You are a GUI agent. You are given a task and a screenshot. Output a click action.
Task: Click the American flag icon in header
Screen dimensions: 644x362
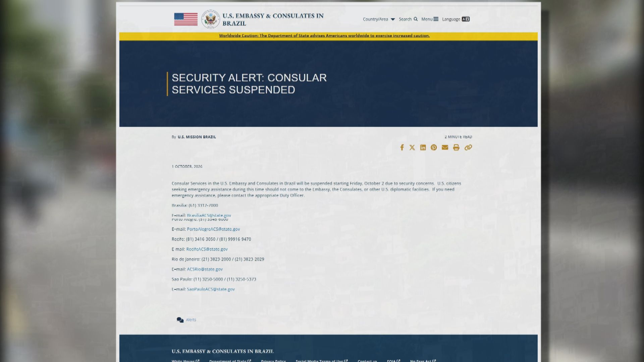[x=185, y=19]
